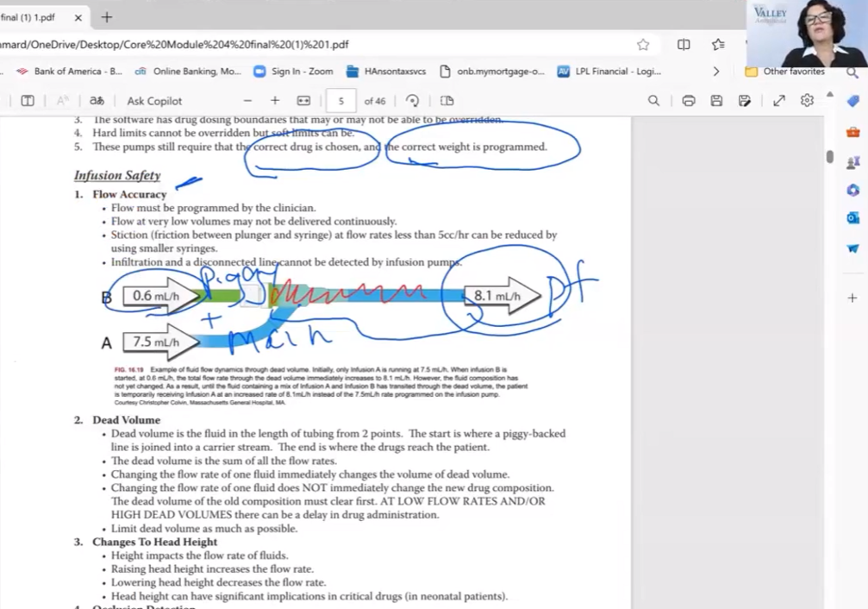The height and width of the screenshot is (609, 868).
Task: Open a new browser tab
Action: [107, 17]
